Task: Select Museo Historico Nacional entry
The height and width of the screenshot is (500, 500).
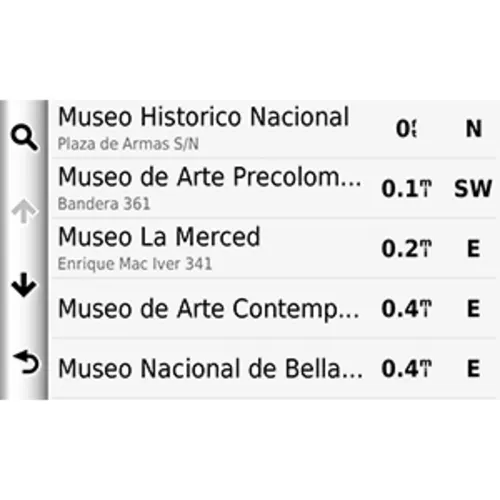Action: tap(273, 129)
